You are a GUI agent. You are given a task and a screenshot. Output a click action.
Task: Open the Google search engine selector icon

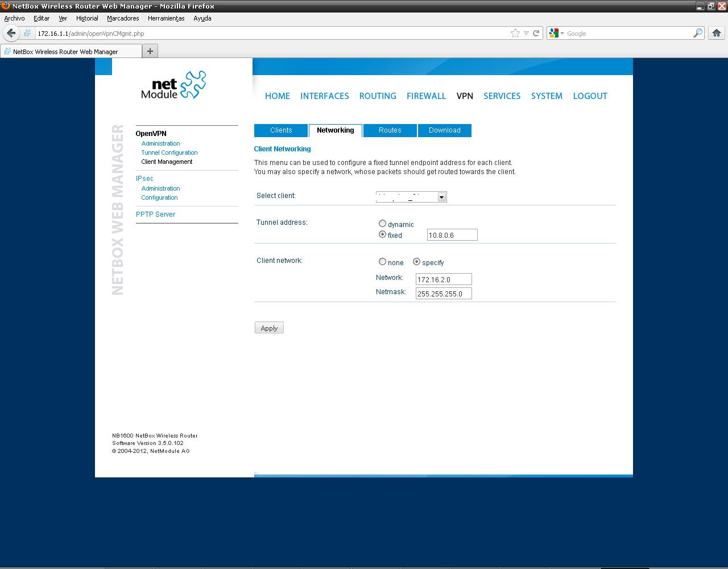[556, 33]
